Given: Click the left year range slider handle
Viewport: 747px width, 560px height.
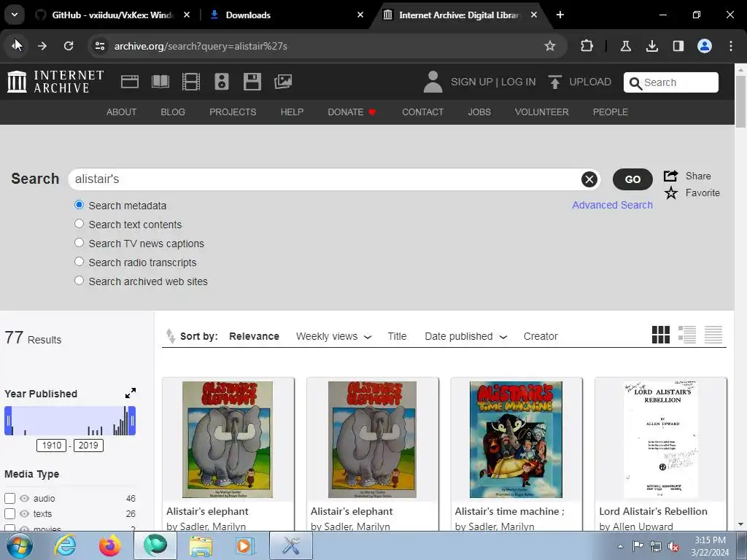Looking at the screenshot, I should (x=8, y=421).
